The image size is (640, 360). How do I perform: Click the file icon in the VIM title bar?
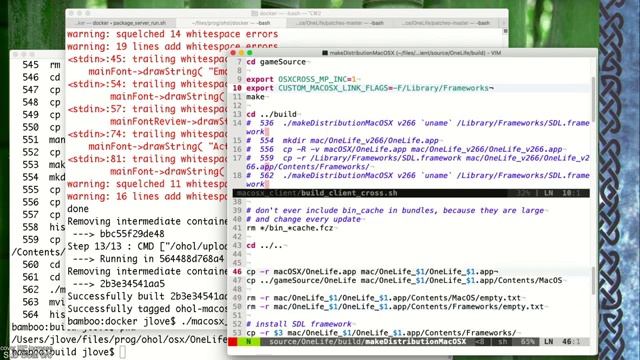[325, 53]
